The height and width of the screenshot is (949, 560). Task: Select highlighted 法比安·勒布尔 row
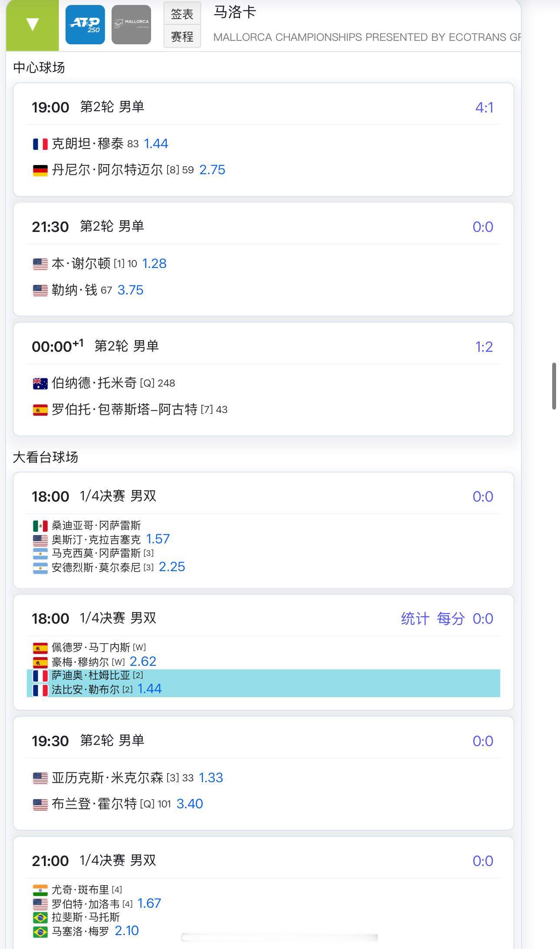(x=264, y=690)
